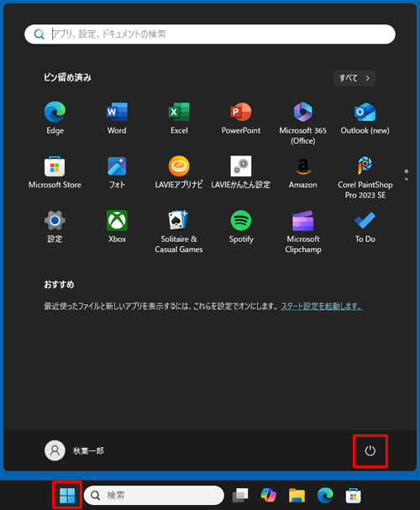This screenshot has height=510, width=420.
Task: Click the taskbar 検索 search box
Action: [x=154, y=496]
